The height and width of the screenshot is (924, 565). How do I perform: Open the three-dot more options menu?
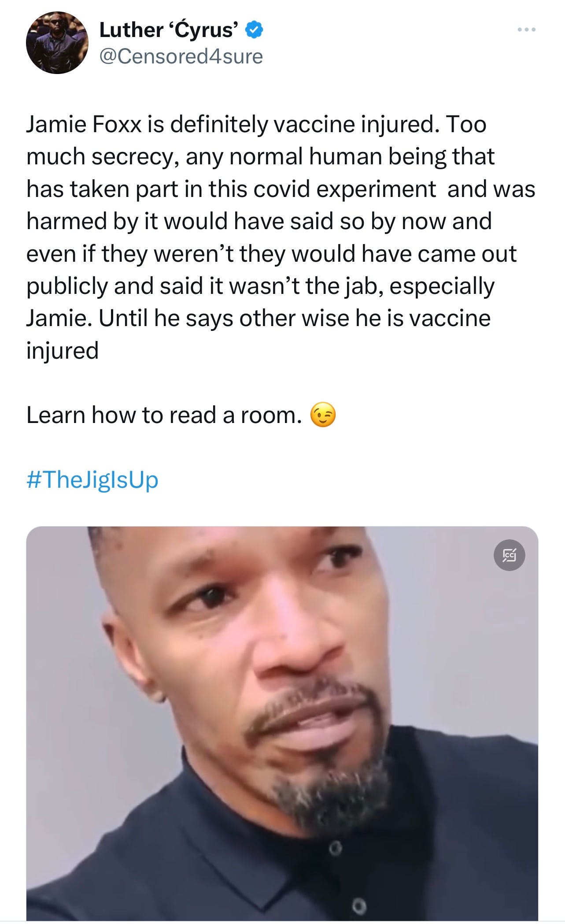527,30
